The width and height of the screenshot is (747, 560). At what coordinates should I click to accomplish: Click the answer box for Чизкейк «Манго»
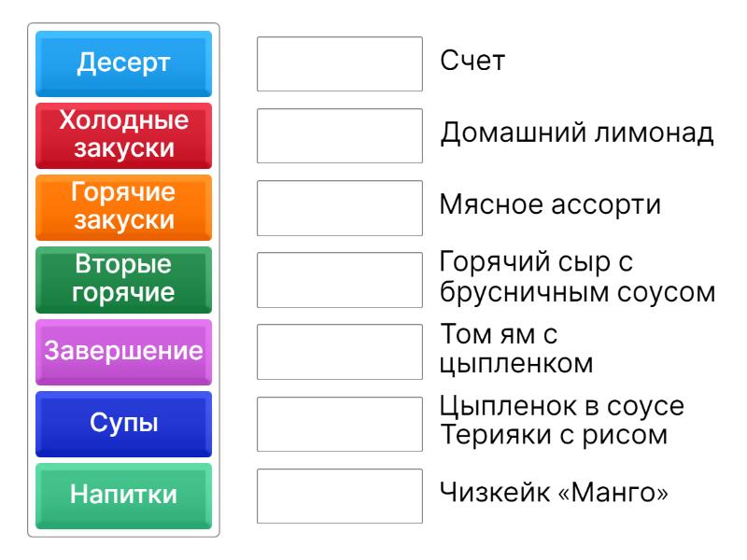(340, 496)
